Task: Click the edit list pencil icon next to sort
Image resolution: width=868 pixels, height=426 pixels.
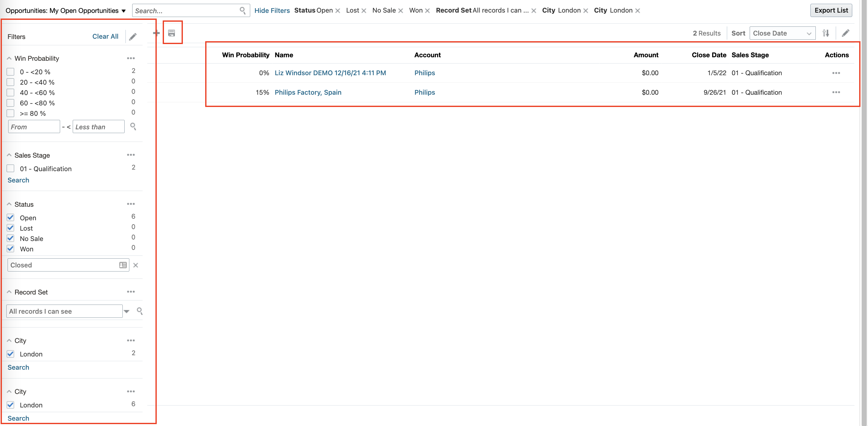Action: (x=845, y=33)
